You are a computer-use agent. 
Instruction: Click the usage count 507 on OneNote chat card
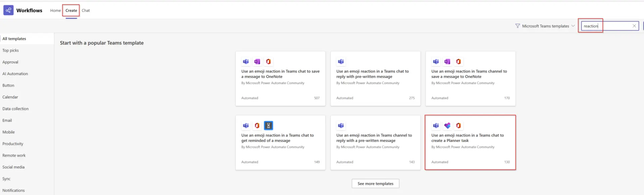coord(317,98)
